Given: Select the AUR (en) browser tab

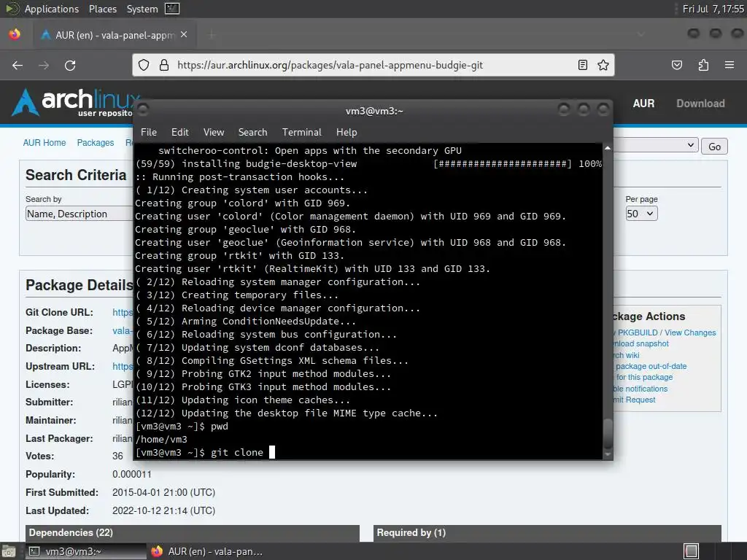Looking at the screenshot, I should [x=115, y=35].
